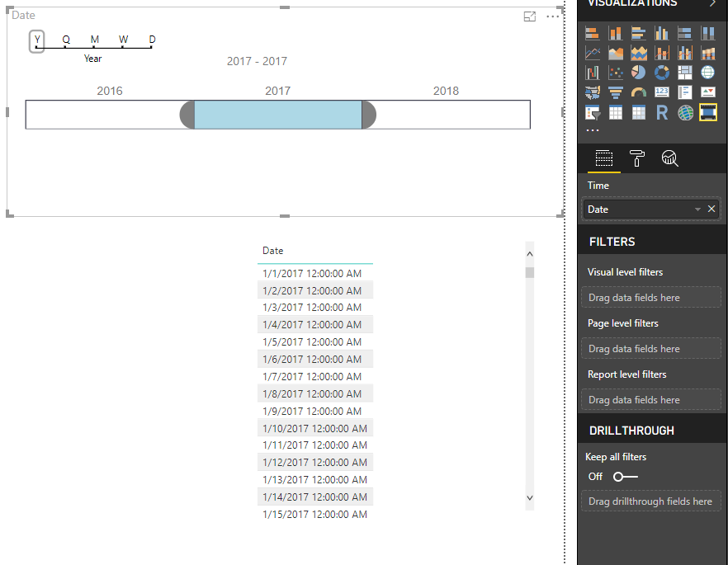Select the matrix visual
This screenshot has width=728, height=565.
tap(638, 113)
